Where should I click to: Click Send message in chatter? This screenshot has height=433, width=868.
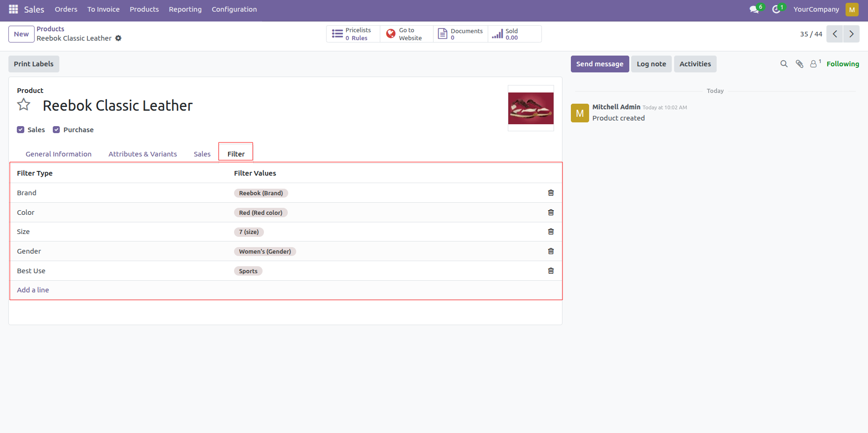coord(600,64)
